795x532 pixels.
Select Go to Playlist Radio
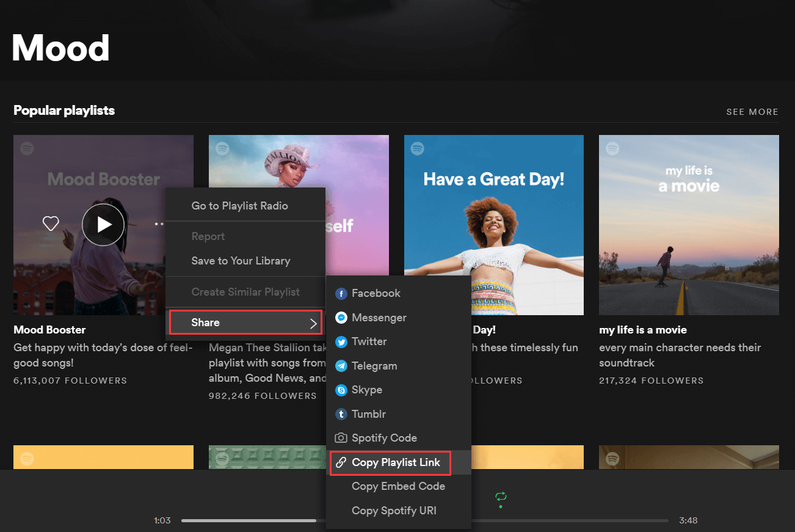(x=239, y=206)
